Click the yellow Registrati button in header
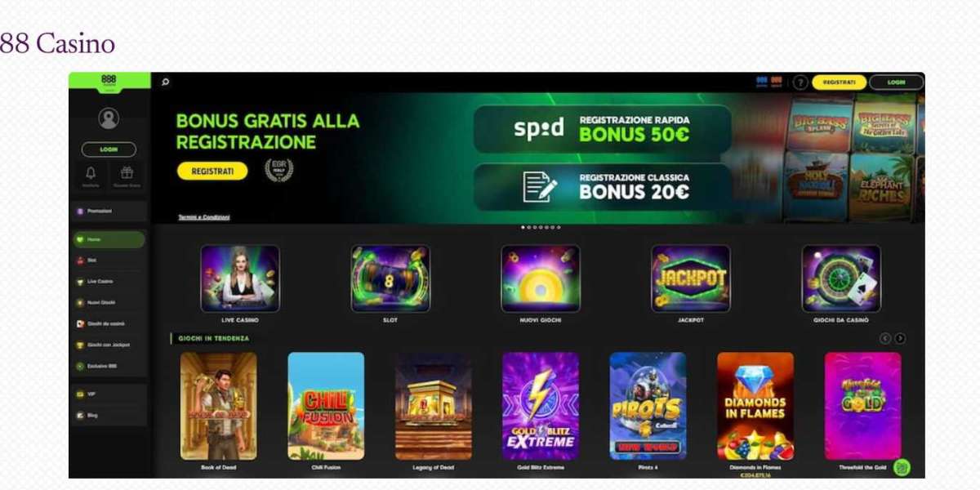Image resolution: width=980 pixels, height=490 pixels. point(839,82)
